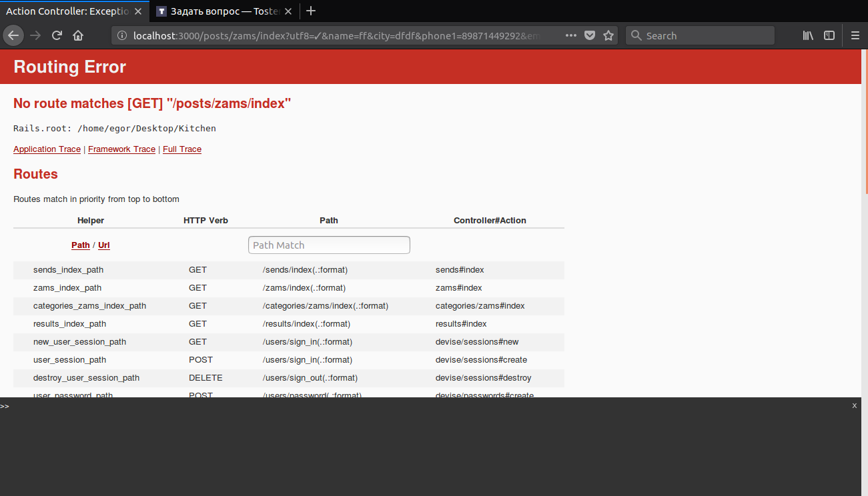Switch helper display to Url

pyautogui.click(x=104, y=245)
